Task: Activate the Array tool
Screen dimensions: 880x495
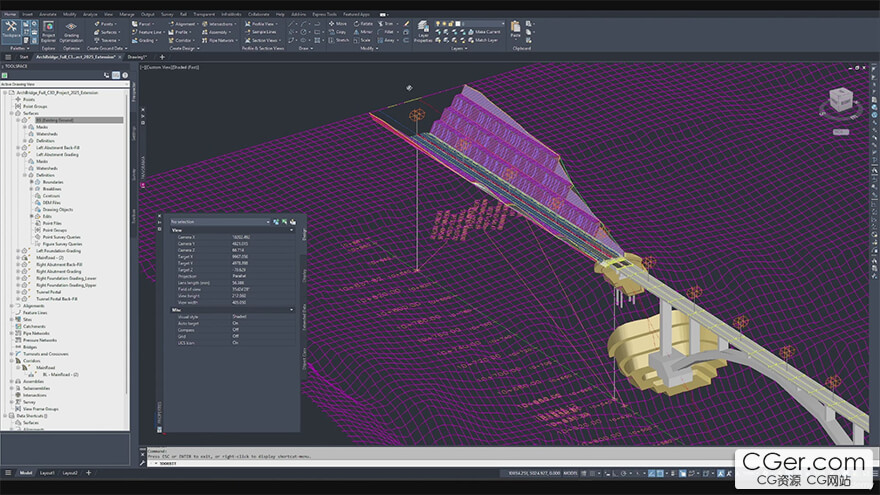Action: (386, 40)
